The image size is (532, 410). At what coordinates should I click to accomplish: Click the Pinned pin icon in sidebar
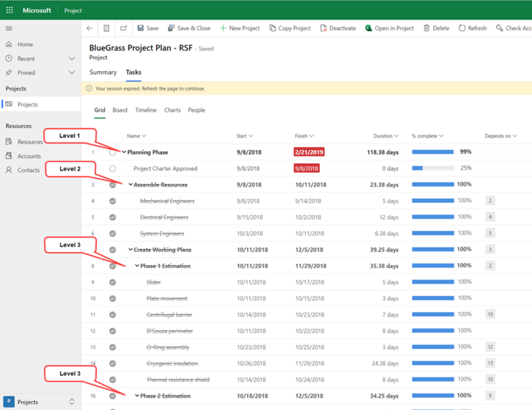click(9, 72)
